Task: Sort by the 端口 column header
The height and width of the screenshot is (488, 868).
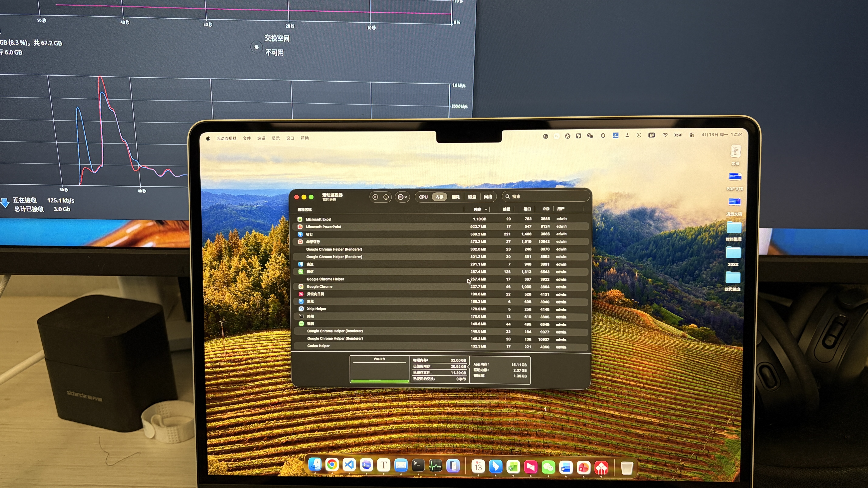Action: pyautogui.click(x=527, y=209)
